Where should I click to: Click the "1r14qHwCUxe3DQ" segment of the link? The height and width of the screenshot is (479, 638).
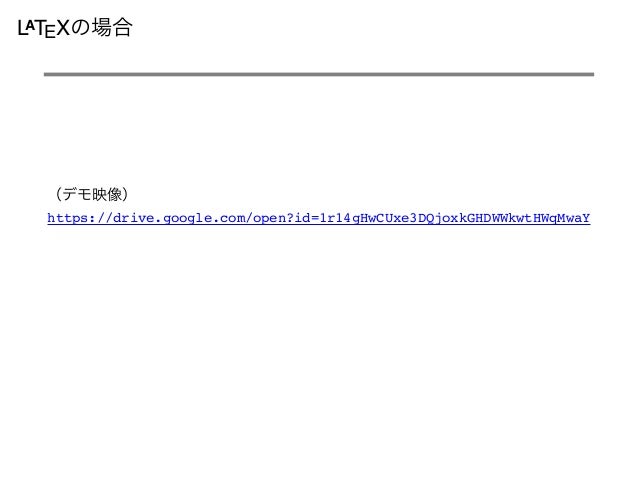376,218
